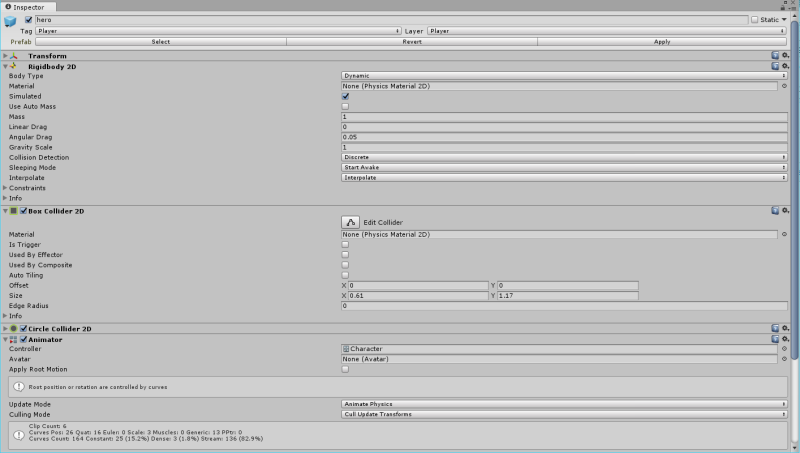
Task: Open Box Collider 2D help book icon
Action: coord(775,211)
